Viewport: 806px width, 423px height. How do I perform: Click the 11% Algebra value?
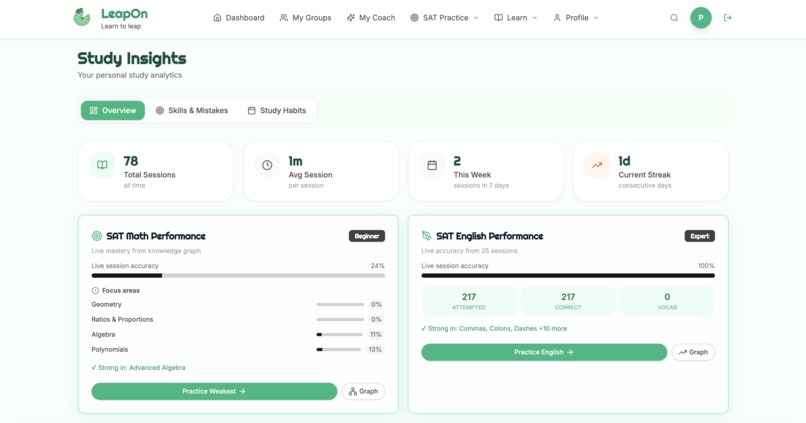[376, 335]
